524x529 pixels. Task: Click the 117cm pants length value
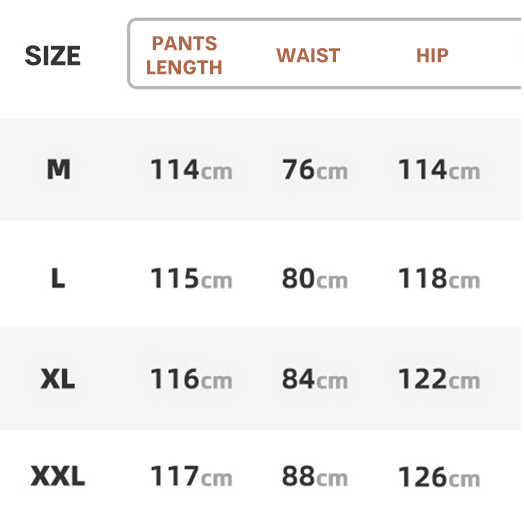click(x=191, y=476)
